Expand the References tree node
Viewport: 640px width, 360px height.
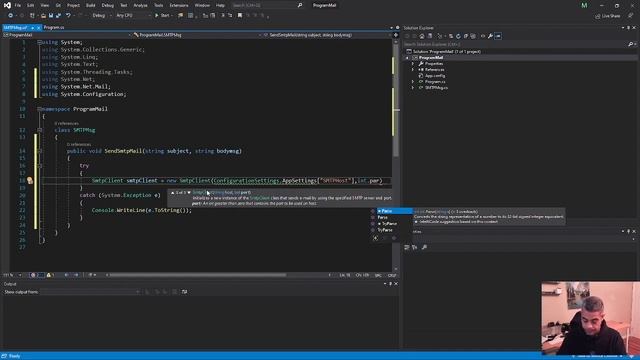click(413, 70)
